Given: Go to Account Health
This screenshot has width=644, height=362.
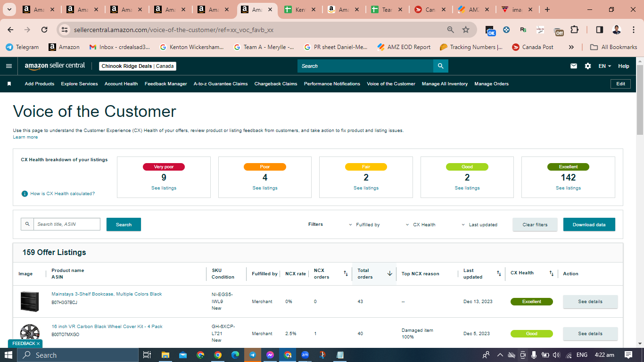Looking at the screenshot, I should pos(121,84).
